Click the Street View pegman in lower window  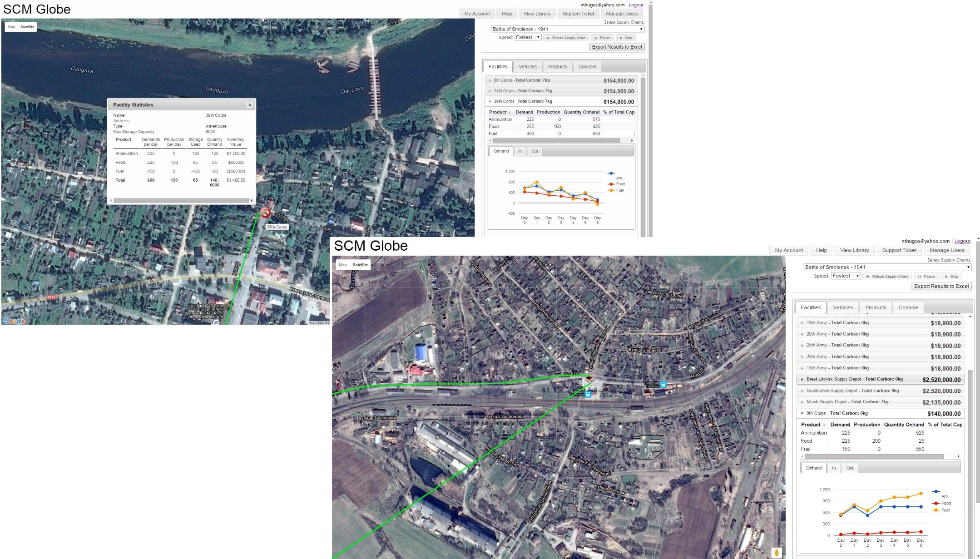(x=777, y=553)
